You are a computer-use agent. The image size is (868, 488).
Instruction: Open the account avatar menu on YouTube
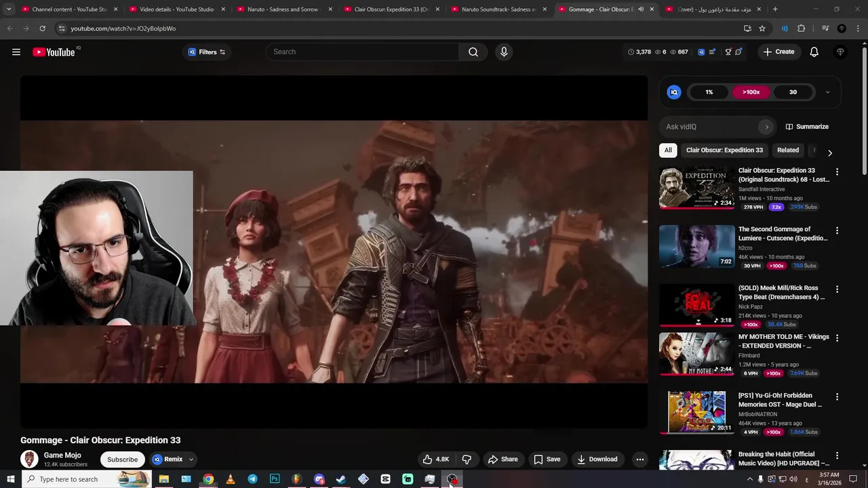point(840,52)
